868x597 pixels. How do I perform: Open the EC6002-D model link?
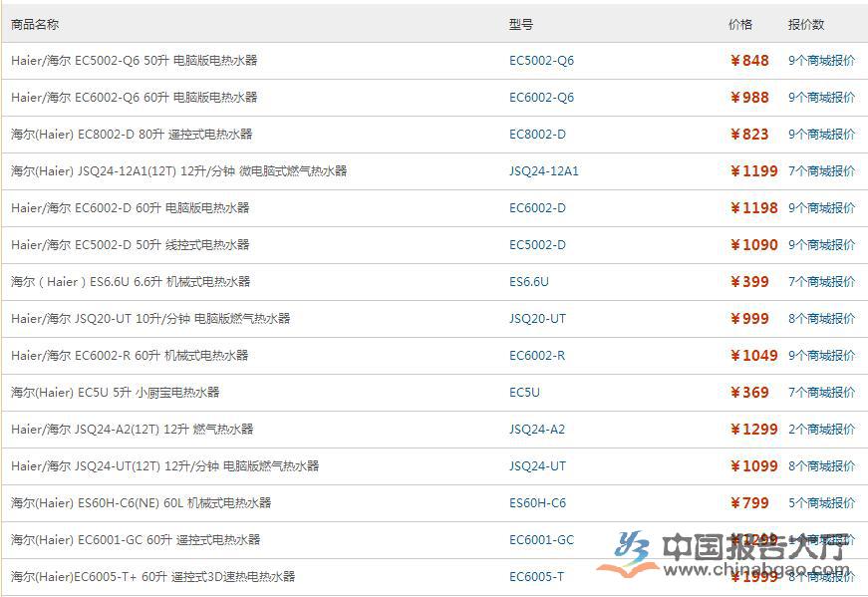pos(537,207)
